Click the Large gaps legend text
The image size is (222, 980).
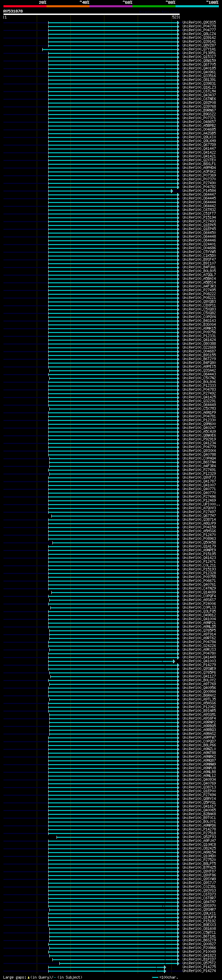click(15, 977)
